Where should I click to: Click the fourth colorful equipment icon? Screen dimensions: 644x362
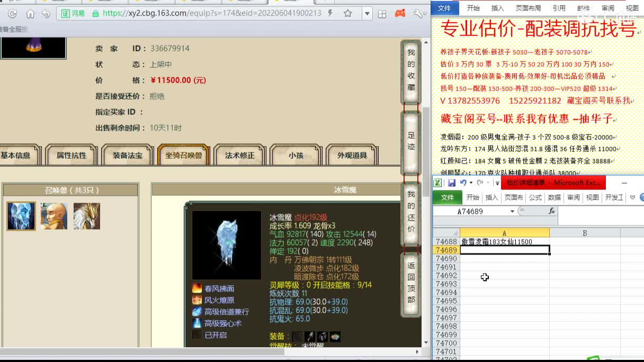click(335, 337)
